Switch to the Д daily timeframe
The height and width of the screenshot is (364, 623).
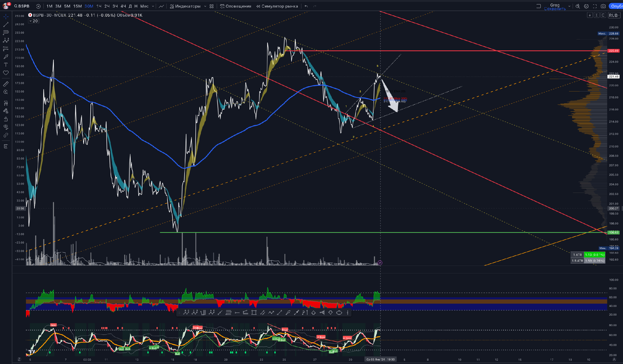(130, 6)
